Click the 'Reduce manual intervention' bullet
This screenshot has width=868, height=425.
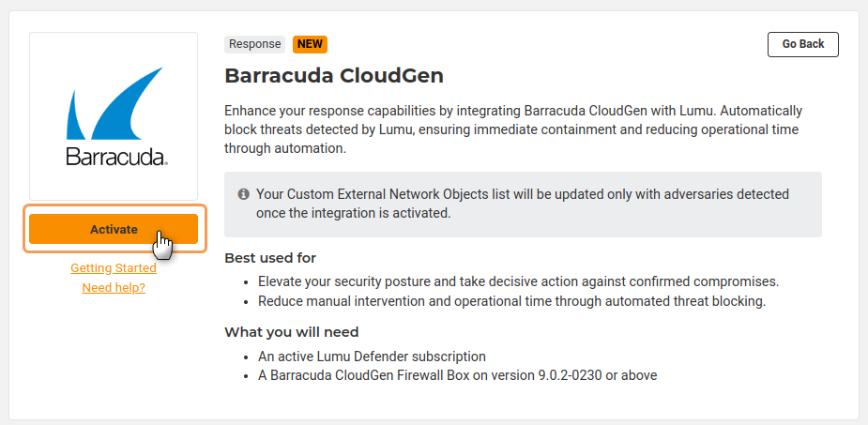511,301
